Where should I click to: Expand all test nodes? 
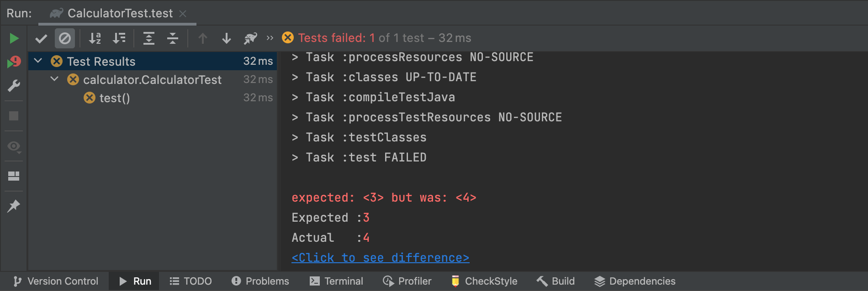tap(148, 38)
